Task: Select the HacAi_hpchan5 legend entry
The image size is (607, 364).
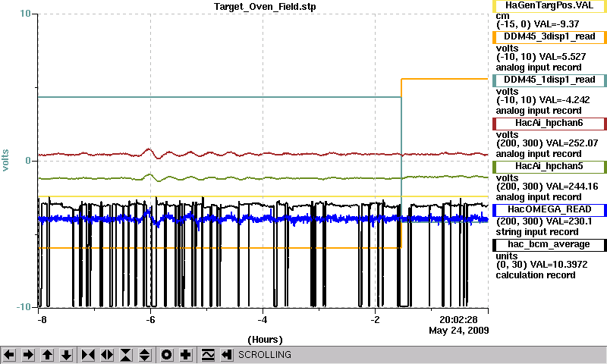Action: 549,167
